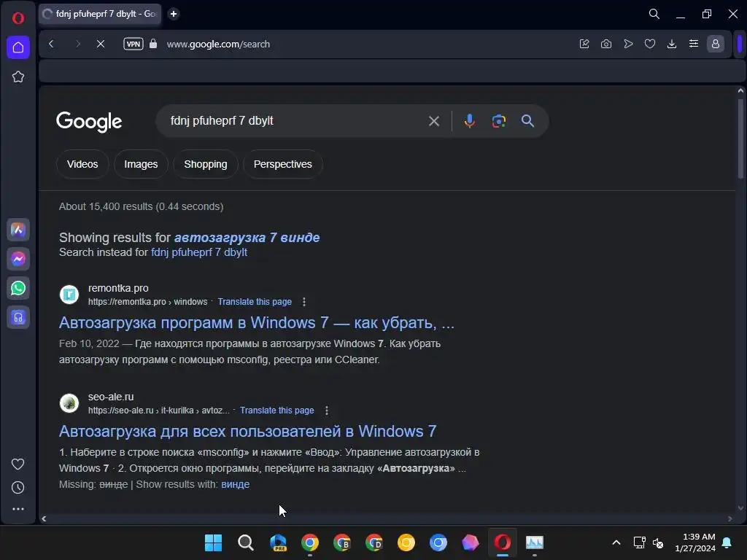Translate the remontka.pro page
The image size is (747, 560).
[x=255, y=302]
